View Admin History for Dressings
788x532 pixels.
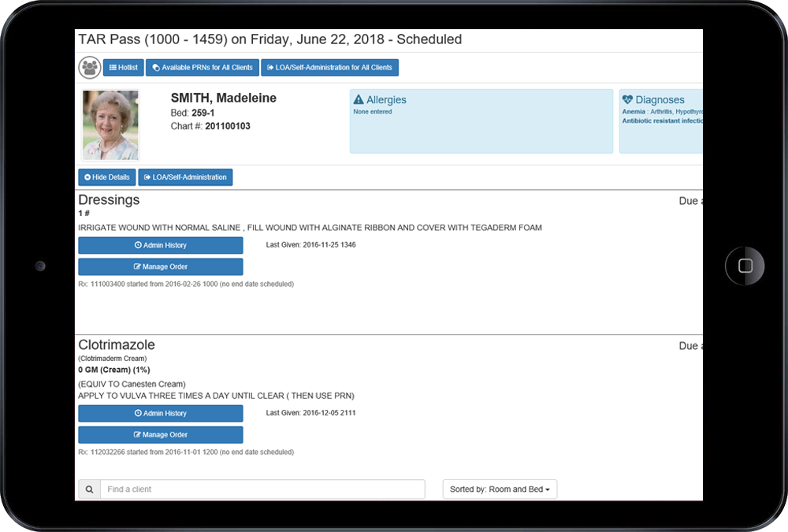pyautogui.click(x=161, y=245)
